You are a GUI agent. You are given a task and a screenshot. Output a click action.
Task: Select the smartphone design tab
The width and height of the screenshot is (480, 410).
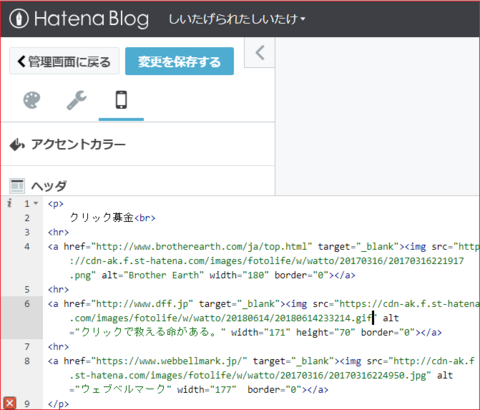tap(121, 100)
